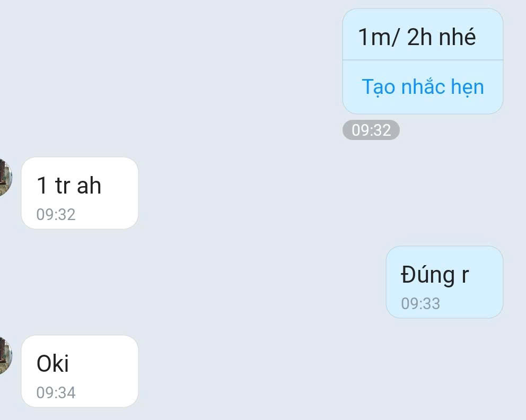The width and height of the screenshot is (526, 420).
Task: Open the sender avatar beside "Oki"
Action: [5, 355]
